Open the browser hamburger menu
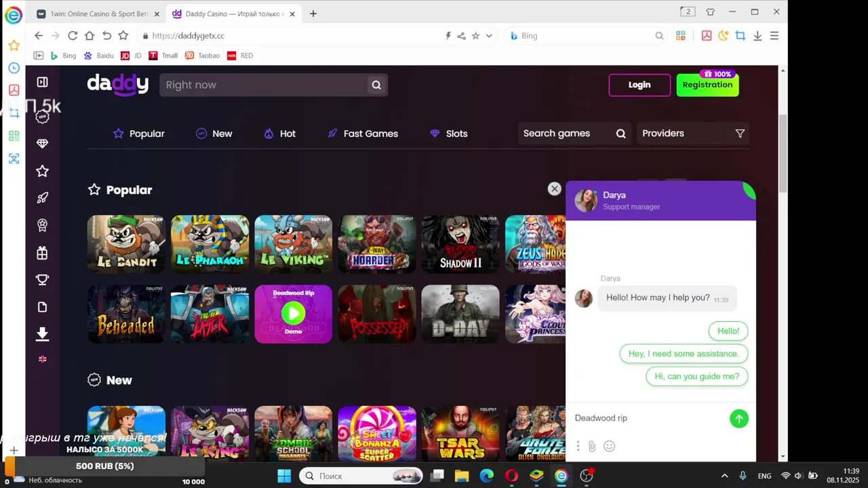 [774, 36]
